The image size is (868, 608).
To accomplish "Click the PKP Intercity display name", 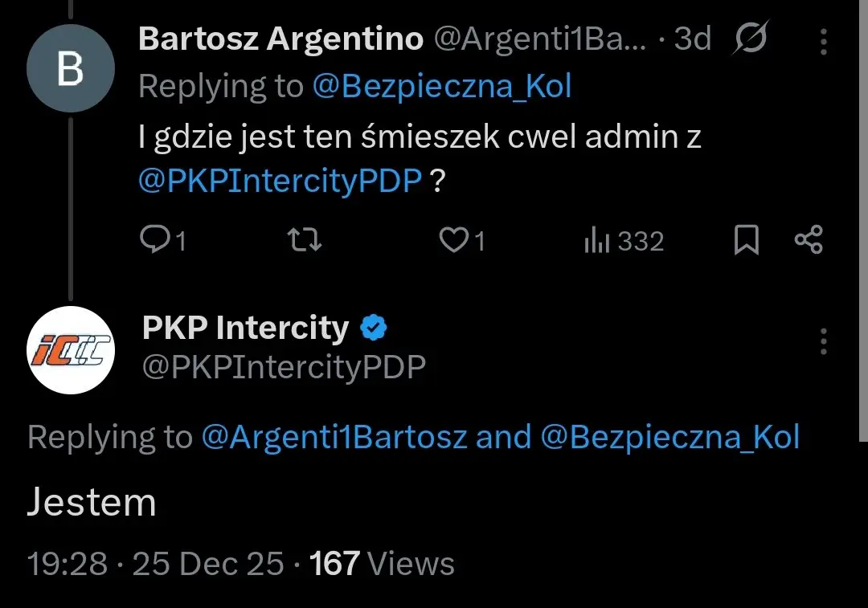I will 245,328.
